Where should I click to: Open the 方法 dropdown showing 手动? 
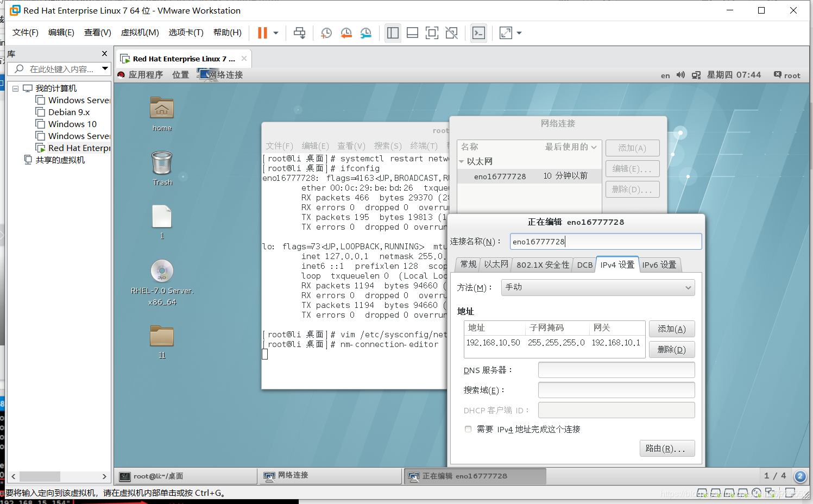click(x=598, y=287)
